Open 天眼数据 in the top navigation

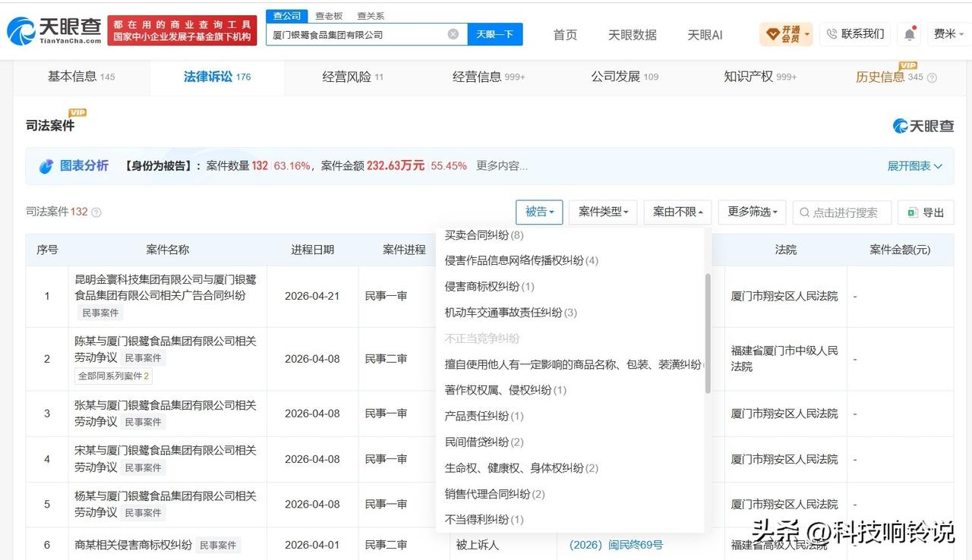tap(633, 35)
